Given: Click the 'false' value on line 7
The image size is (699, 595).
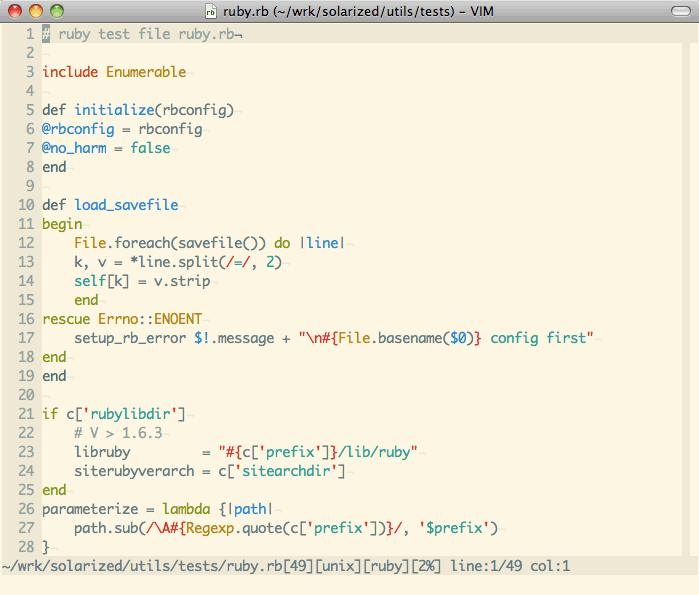Looking at the screenshot, I should [x=150, y=148].
